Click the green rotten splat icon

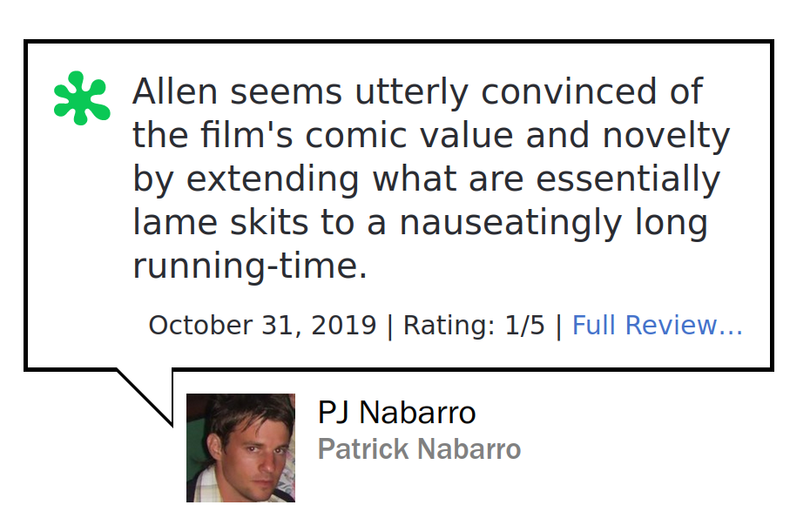pyautogui.click(x=82, y=98)
